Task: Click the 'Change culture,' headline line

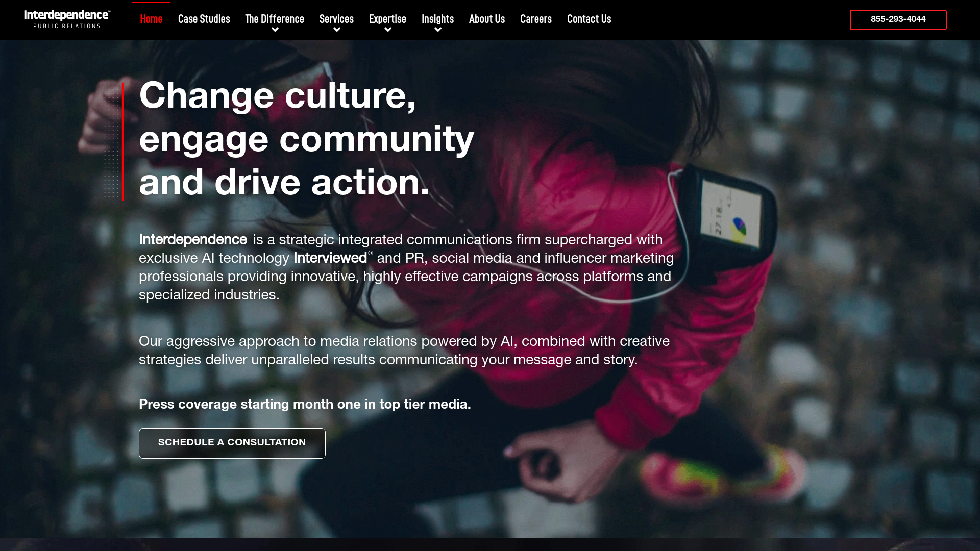Action: [x=278, y=95]
